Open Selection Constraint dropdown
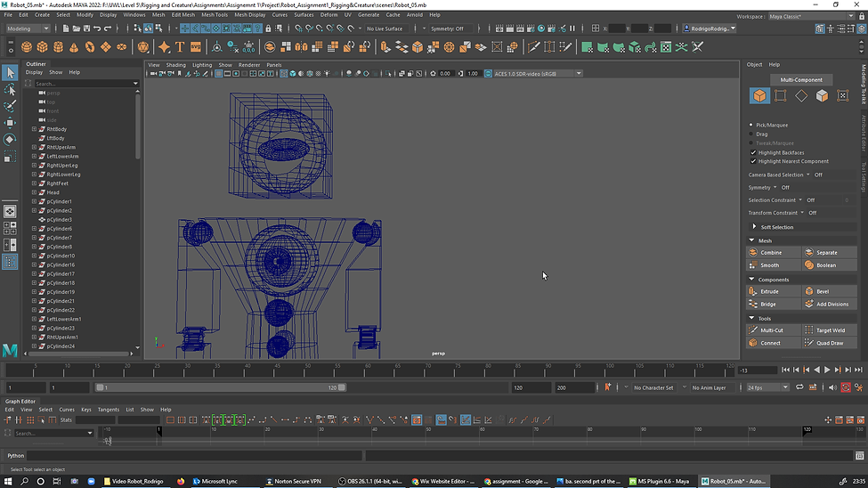This screenshot has height=488, width=868. (800, 200)
